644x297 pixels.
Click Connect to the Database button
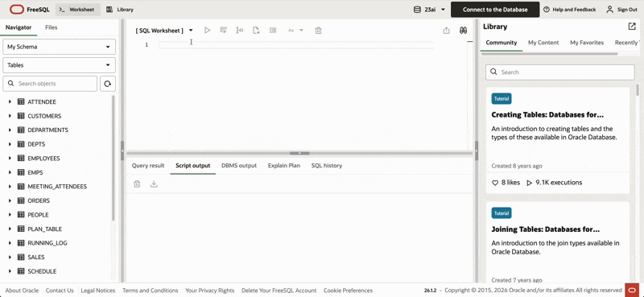coord(495,10)
